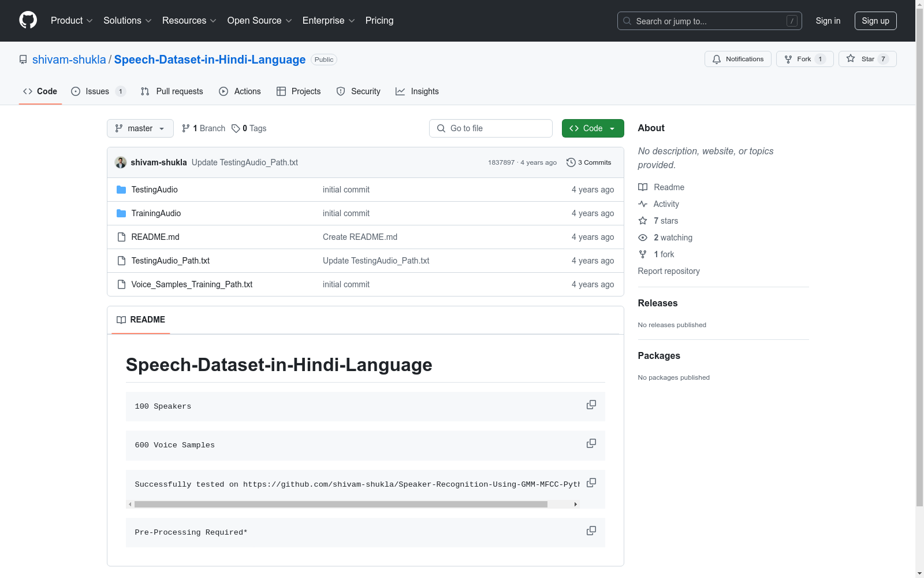This screenshot has height=578, width=924.
Task: Copy the 'Successfully tested on' code block
Action: click(591, 483)
